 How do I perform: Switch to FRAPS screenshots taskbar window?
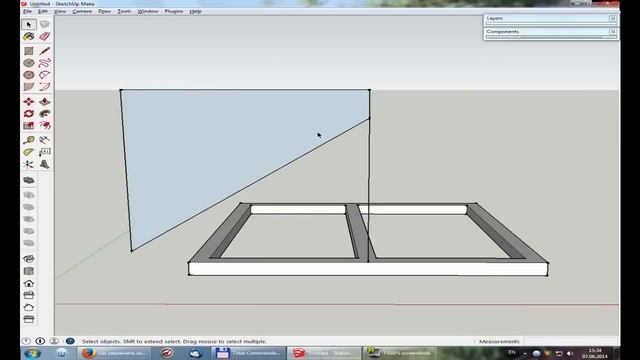click(400, 353)
